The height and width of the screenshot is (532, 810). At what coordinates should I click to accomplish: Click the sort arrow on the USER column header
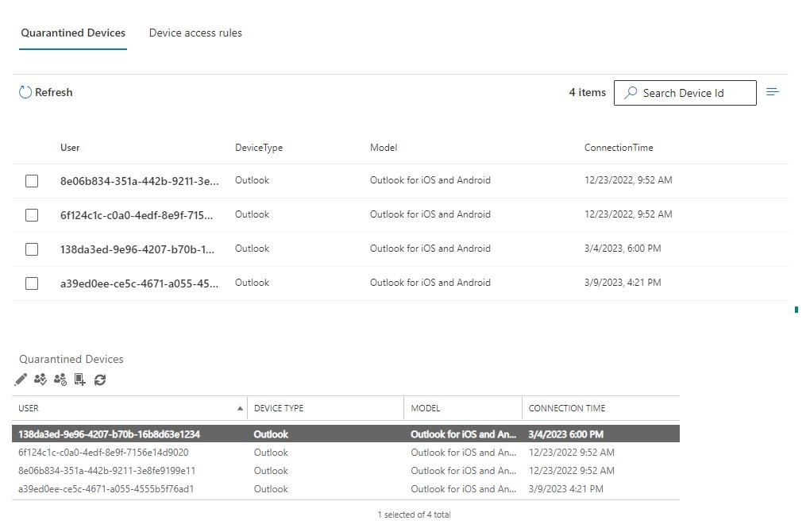coord(240,407)
